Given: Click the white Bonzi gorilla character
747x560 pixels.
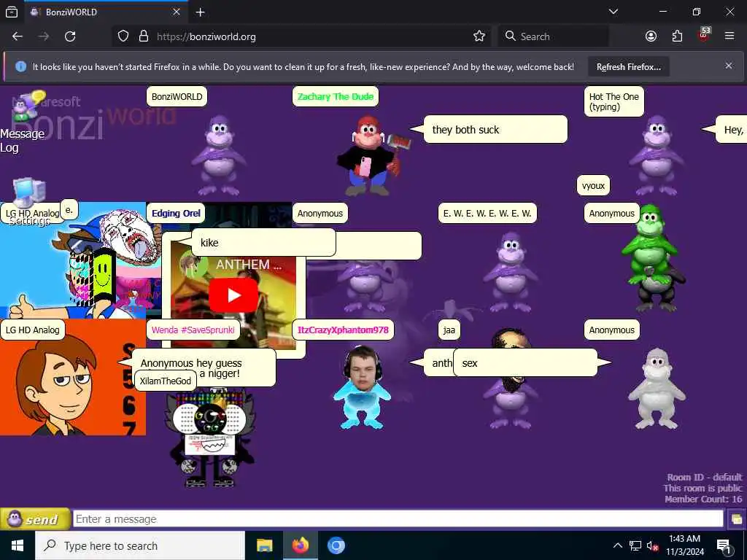Looking at the screenshot, I should click(657, 388).
